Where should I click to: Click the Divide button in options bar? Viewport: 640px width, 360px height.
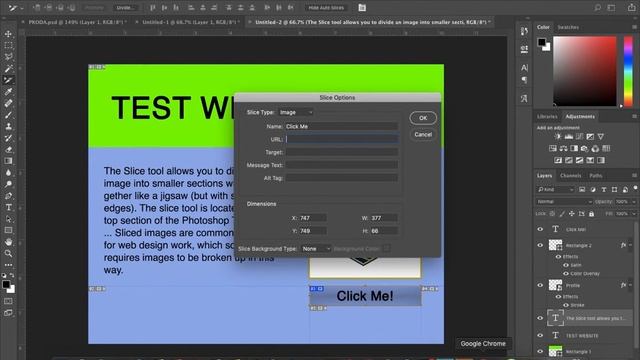click(x=124, y=8)
